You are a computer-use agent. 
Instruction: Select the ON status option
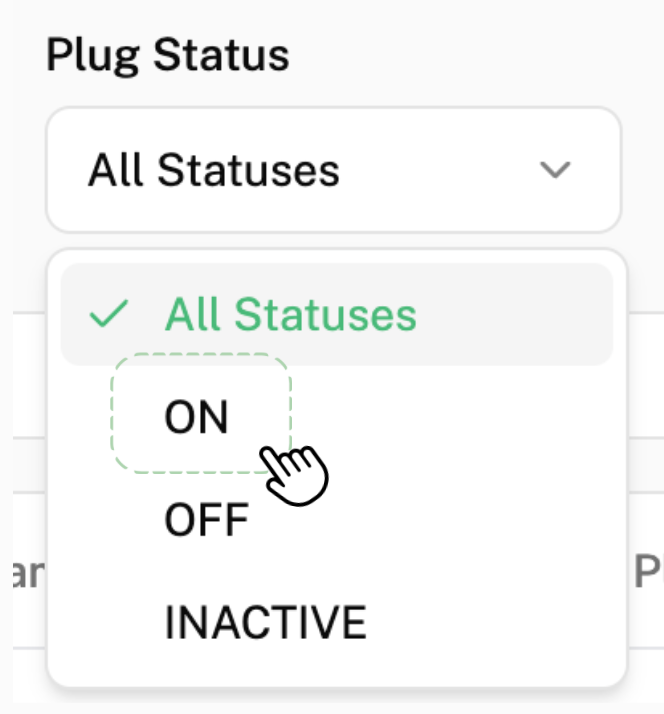pyautogui.click(x=197, y=417)
